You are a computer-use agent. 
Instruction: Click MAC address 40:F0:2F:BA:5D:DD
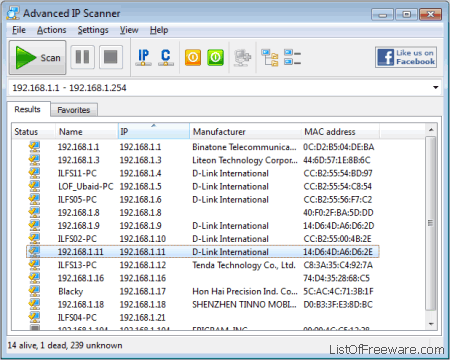click(338, 213)
